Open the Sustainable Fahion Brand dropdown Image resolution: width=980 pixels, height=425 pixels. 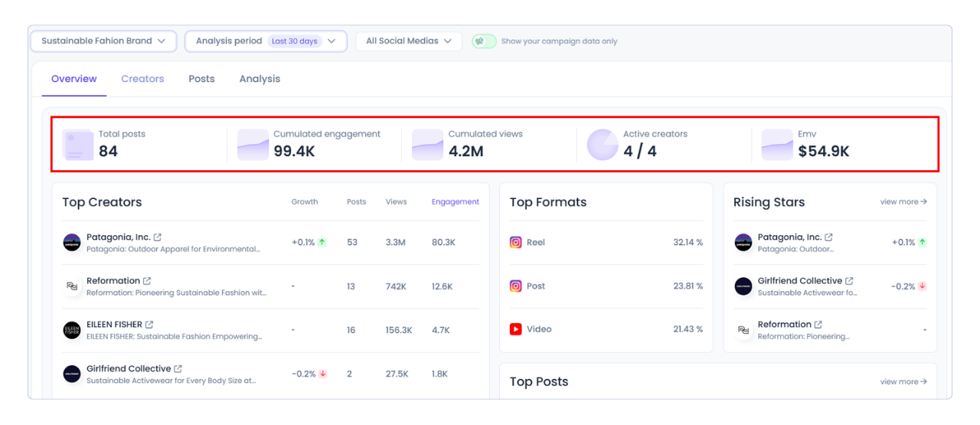103,41
